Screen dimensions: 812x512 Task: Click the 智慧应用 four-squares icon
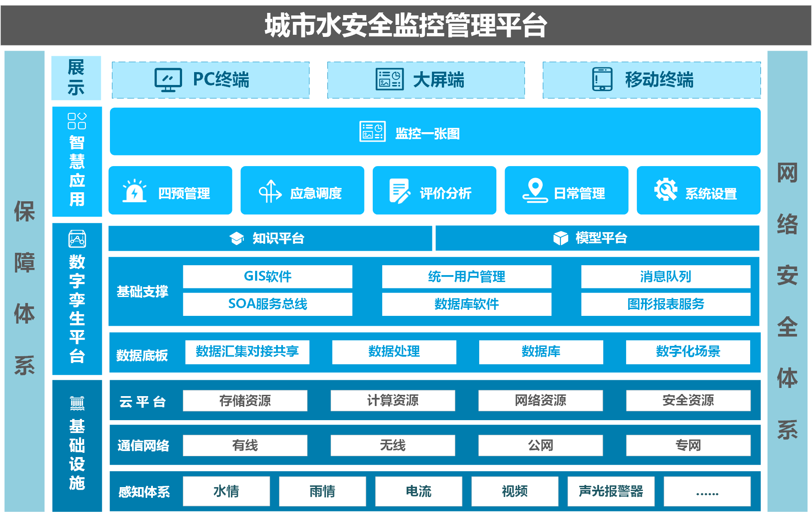[x=77, y=121]
